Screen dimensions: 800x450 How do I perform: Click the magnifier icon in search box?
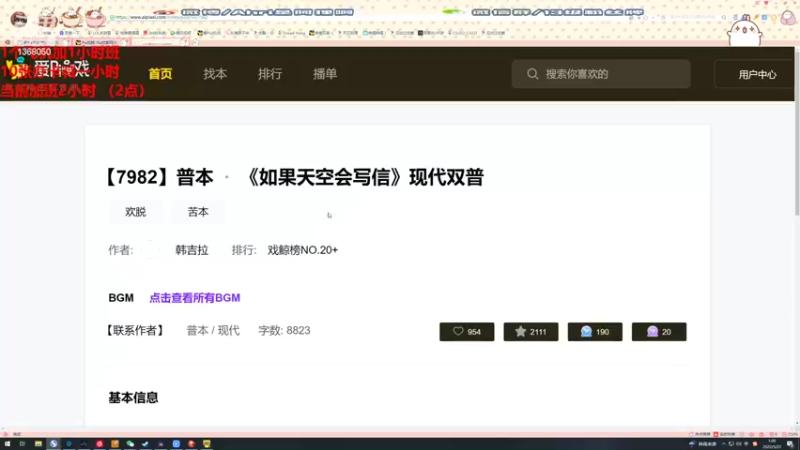pyautogui.click(x=533, y=74)
